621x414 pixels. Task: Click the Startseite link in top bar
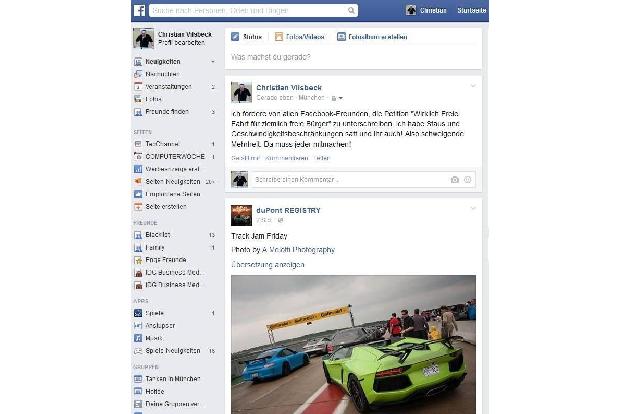coord(471,11)
